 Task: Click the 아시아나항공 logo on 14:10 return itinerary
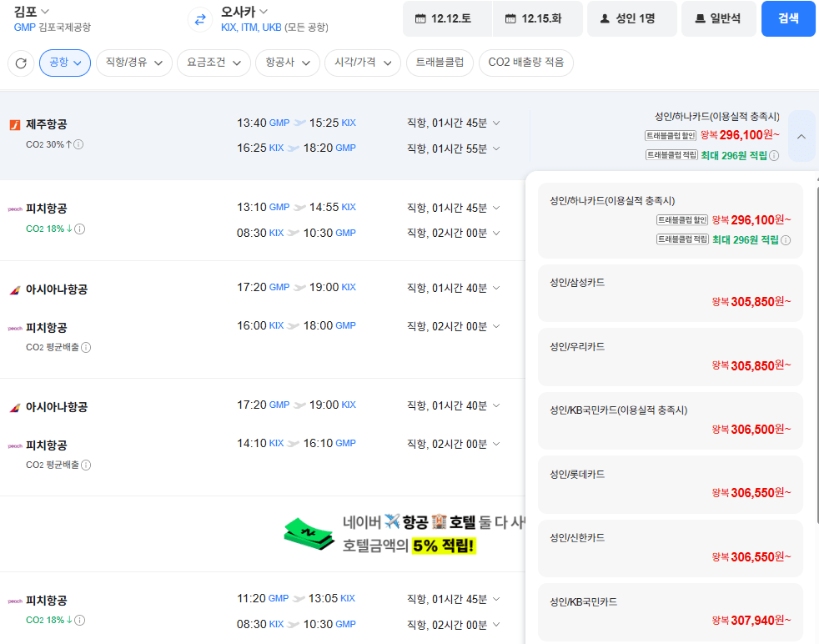pyautogui.click(x=15, y=407)
